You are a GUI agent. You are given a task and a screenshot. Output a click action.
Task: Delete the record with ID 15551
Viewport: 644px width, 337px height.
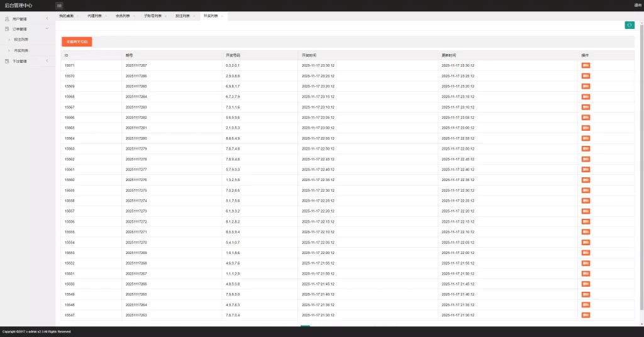[586, 273]
